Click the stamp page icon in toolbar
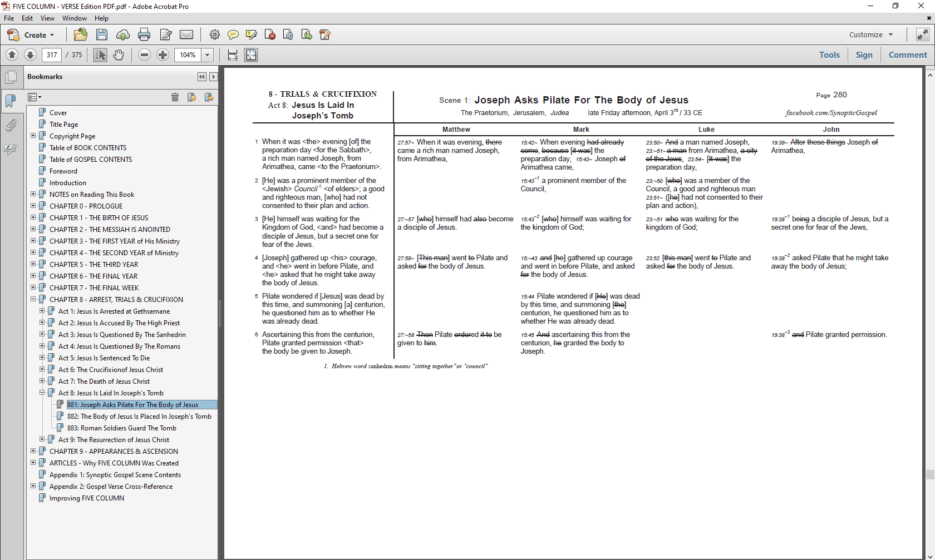 [x=326, y=35]
